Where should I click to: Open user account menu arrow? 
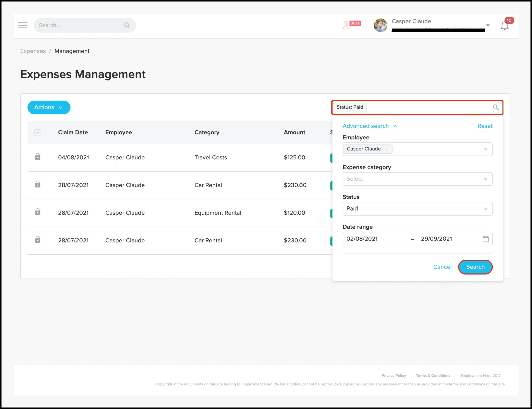[488, 25]
